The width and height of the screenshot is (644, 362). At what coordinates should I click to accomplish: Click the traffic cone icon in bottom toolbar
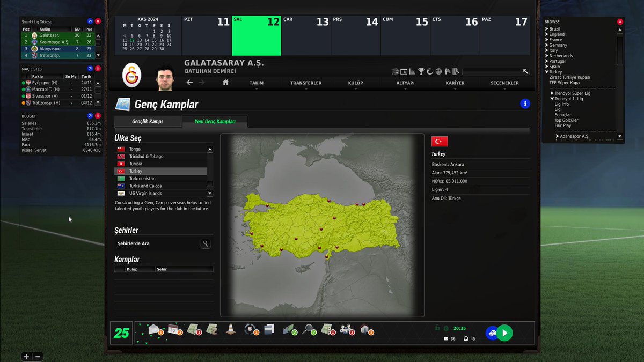point(230,329)
